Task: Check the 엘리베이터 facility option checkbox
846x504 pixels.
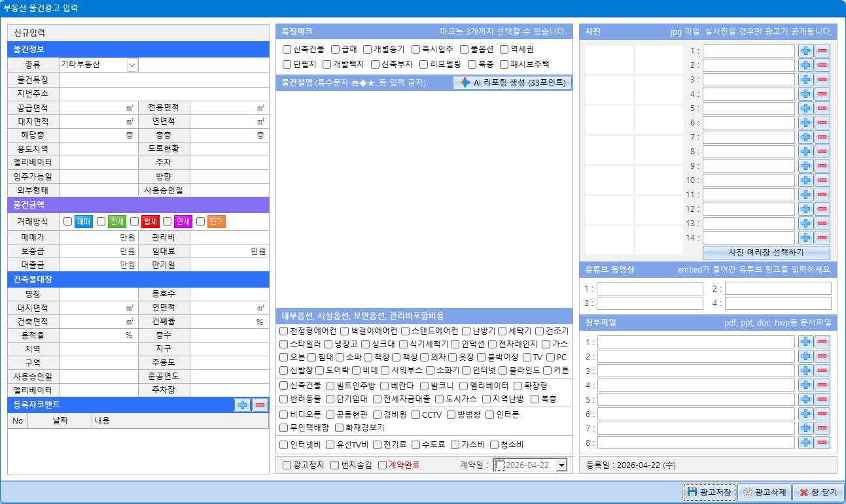Action: 464,386
